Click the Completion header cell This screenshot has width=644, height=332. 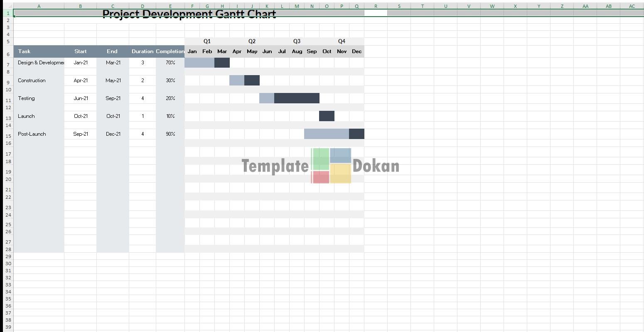pyautogui.click(x=170, y=51)
